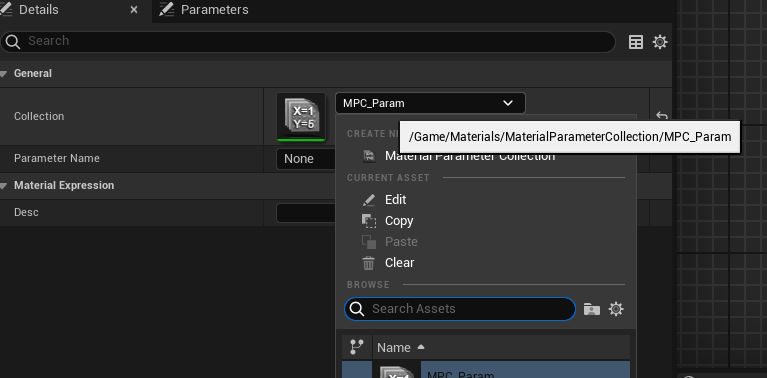Click the revision control column header icon
The width and height of the screenshot is (767, 378).
click(x=357, y=347)
